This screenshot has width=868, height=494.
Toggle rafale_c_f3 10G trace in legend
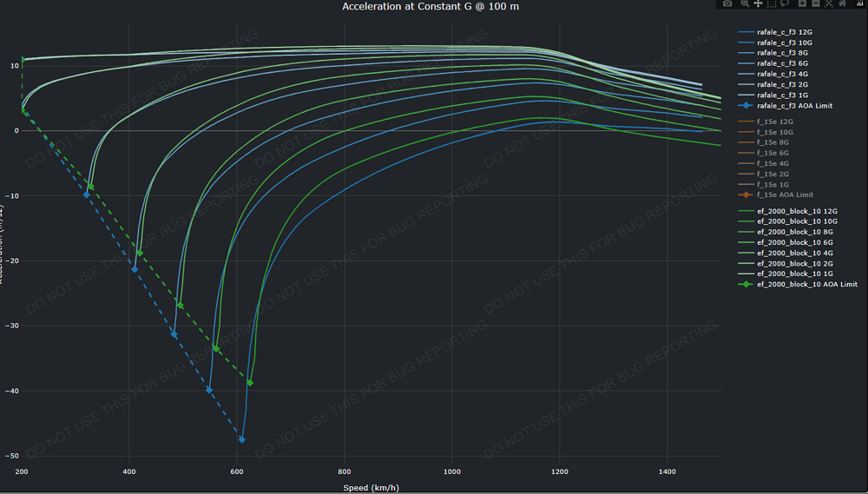(775, 43)
